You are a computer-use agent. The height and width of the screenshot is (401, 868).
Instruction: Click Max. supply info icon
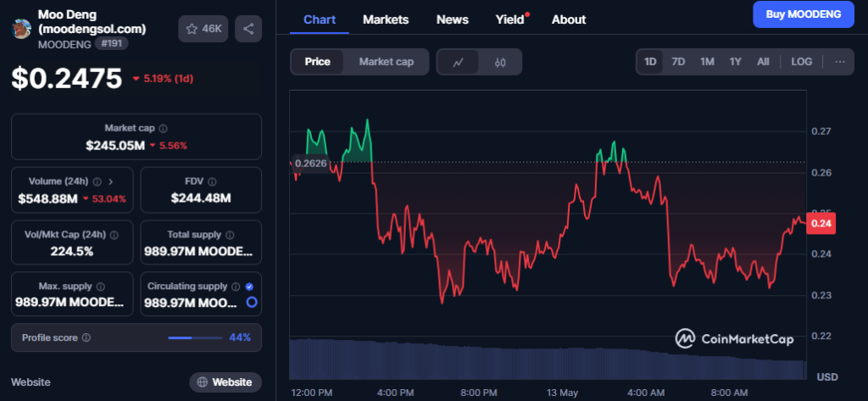(101, 287)
